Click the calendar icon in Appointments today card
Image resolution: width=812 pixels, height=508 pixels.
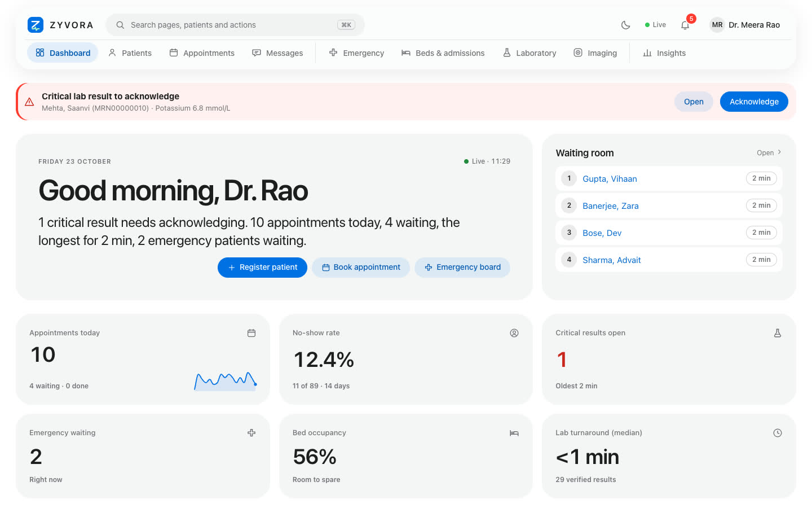251,333
